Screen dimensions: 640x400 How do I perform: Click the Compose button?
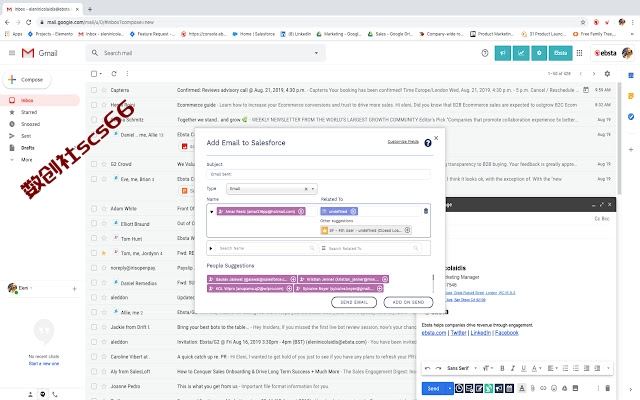tap(27, 80)
